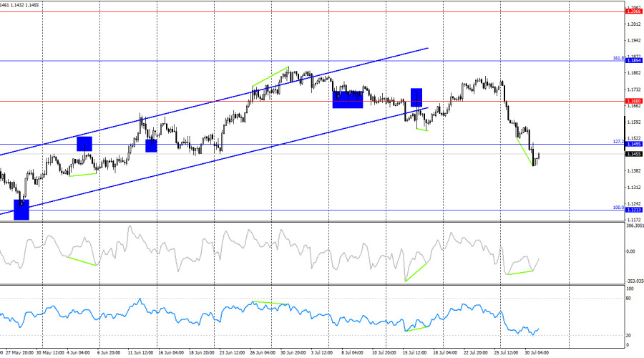Click the 1.1662 price axis label
The width and height of the screenshot is (644, 358).
click(x=634, y=106)
